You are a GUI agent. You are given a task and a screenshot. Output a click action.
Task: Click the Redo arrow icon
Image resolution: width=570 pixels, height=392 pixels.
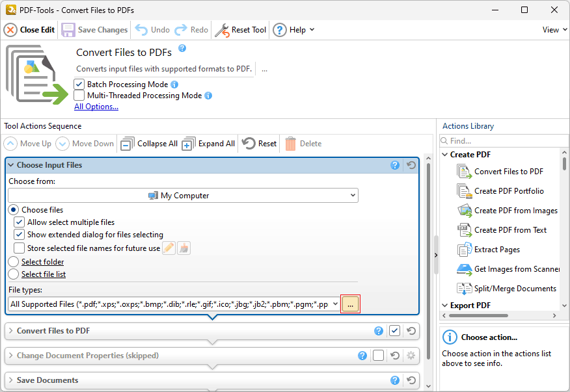[x=181, y=30]
